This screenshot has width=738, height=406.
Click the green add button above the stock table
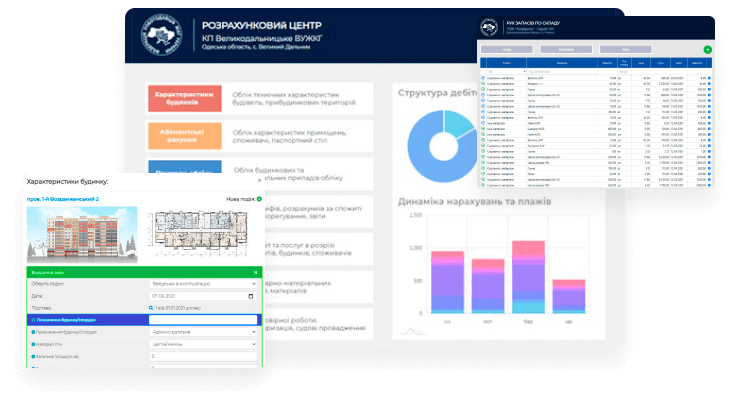coord(708,49)
